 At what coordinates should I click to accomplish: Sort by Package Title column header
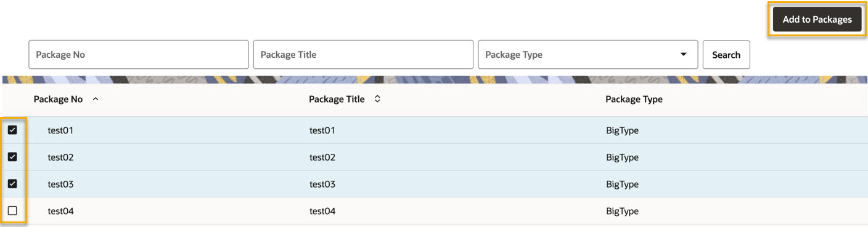(337, 99)
